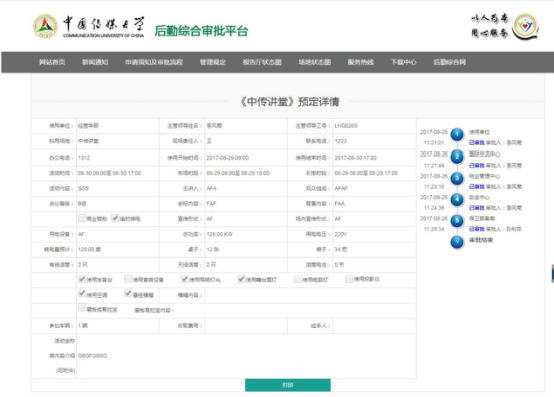Open 报告厅状态图 navigation item
Viewport: 554px width, 397px height.
[262, 62]
